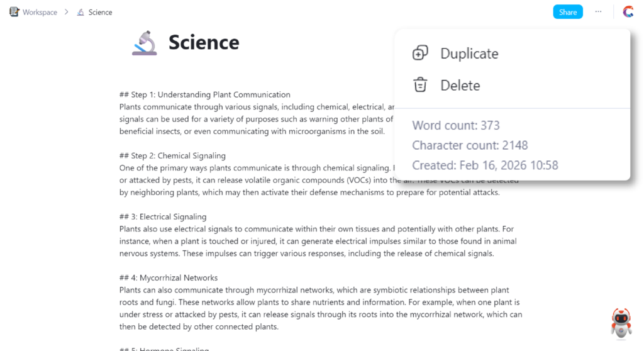Select the Science breadcrumb label
This screenshot has width=644, height=351.
[x=101, y=13]
